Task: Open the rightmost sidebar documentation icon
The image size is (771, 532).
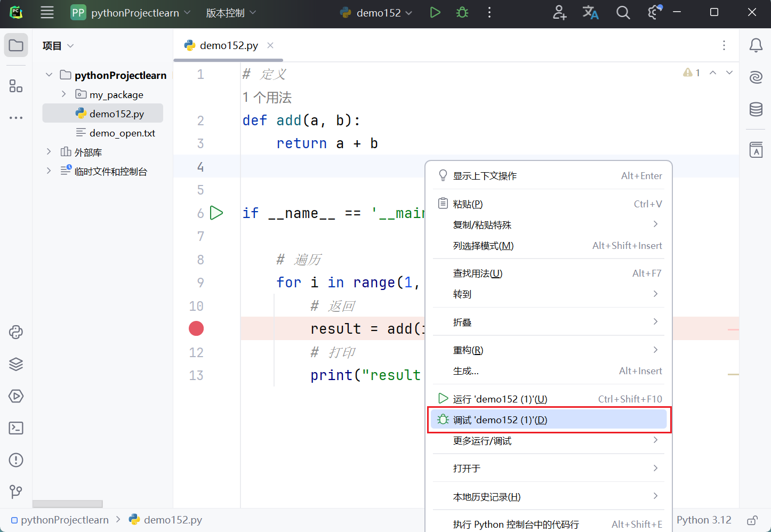Action: point(756,150)
